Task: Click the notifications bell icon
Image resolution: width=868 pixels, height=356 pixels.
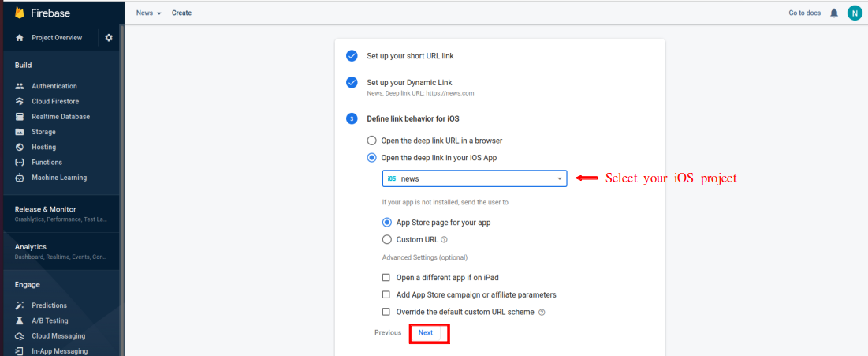Action: coord(834,13)
